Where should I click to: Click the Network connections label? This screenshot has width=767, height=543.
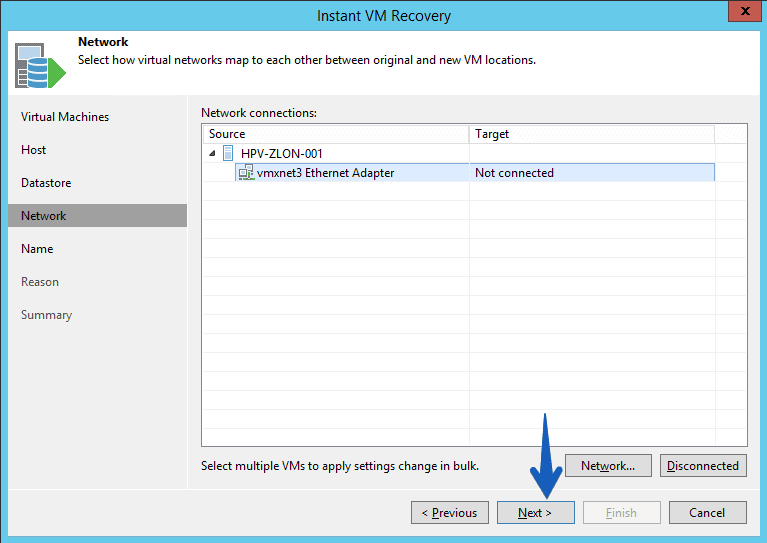click(259, 113)
